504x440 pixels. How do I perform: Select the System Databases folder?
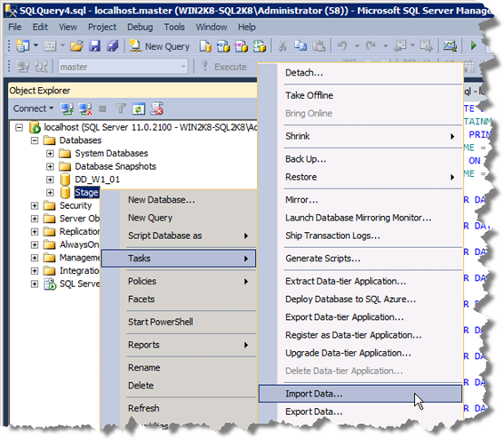coord(111,153)
